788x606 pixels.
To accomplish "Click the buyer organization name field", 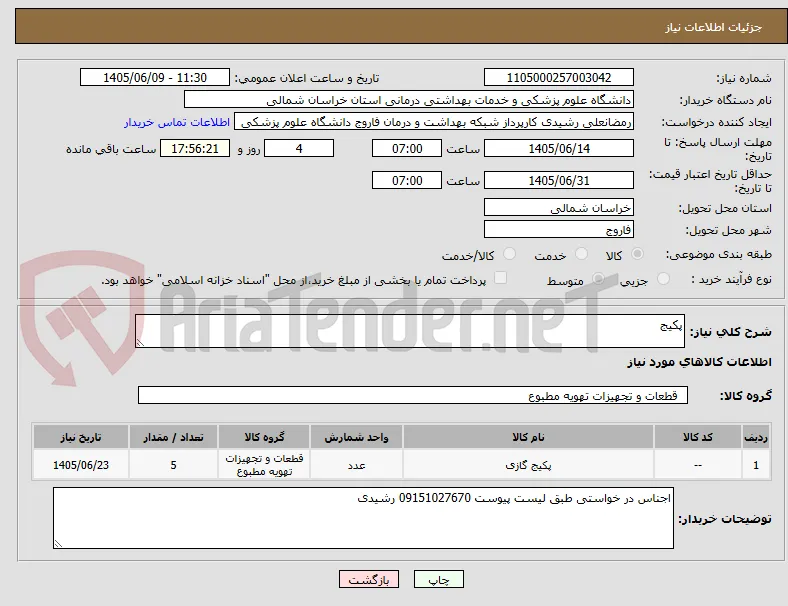I will pos(409,99).
